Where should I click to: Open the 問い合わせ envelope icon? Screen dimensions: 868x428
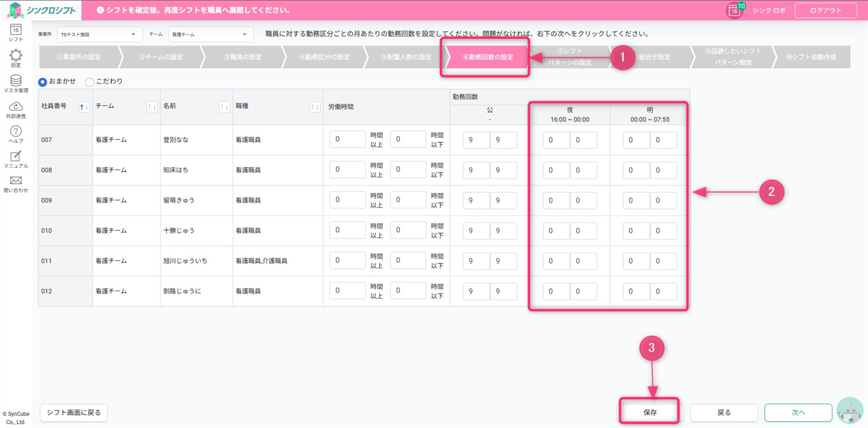pos(16,182)
